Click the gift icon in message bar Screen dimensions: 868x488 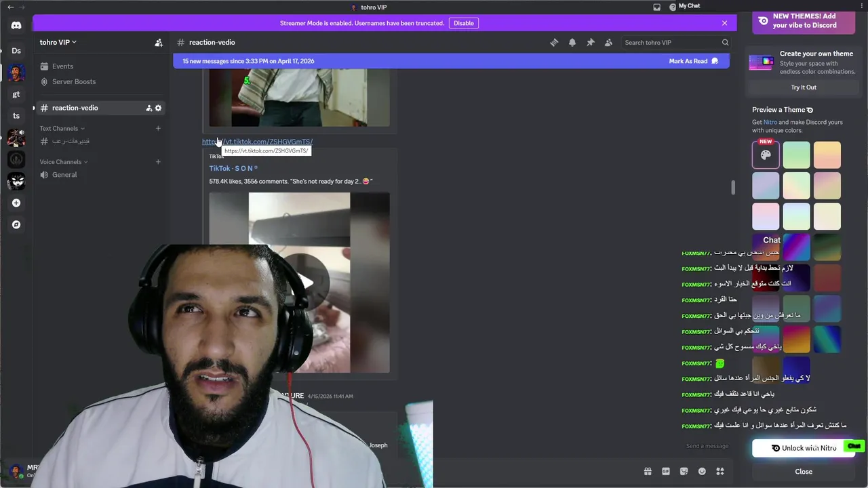(x=648, y=471)
